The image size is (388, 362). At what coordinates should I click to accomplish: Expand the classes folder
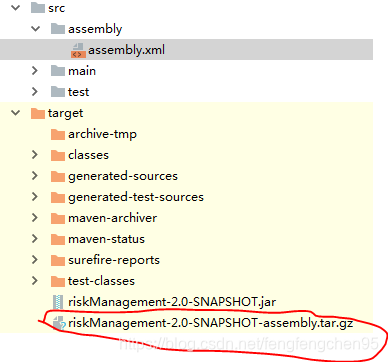pyautogui.click(x=35, y=155)
